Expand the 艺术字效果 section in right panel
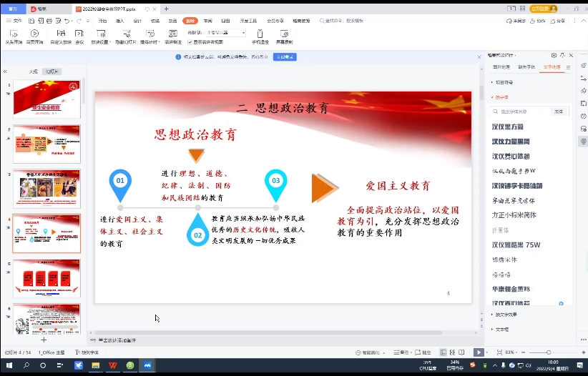Image resolution: width=588 pixels, height=376 pixels. pyautogui.click(x=505, y=315)
